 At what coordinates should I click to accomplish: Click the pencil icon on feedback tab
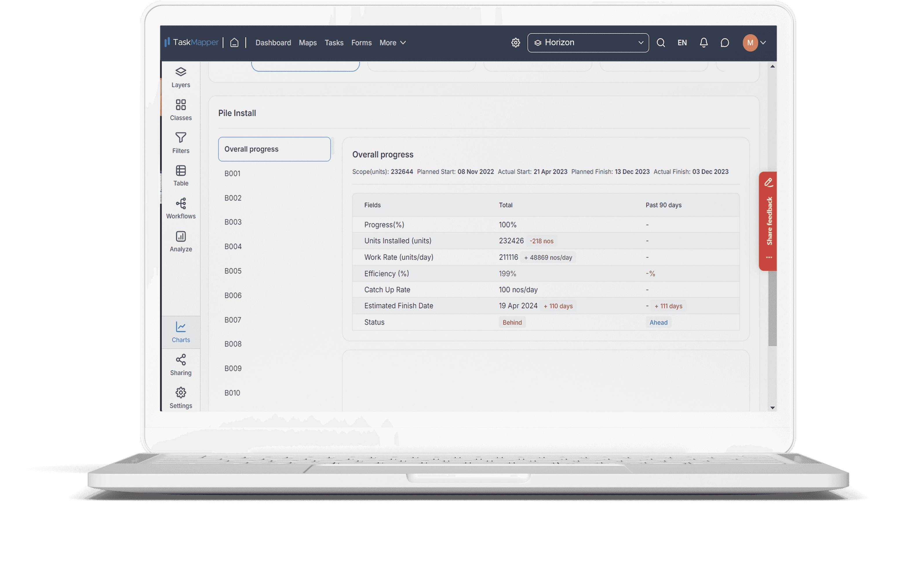(768, 182)
